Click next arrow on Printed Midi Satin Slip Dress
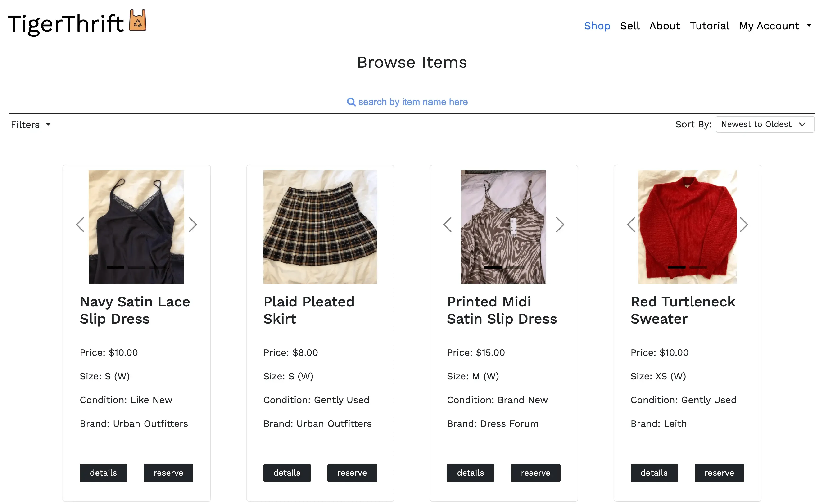 (x=560, y=225)
